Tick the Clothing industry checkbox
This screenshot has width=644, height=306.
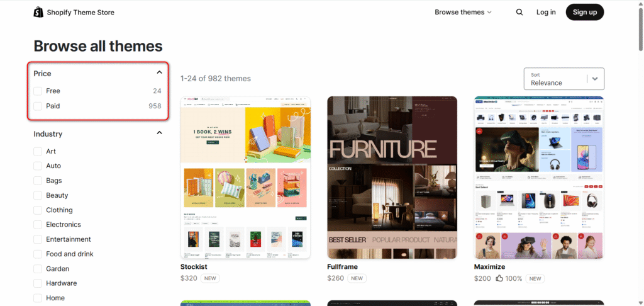pyautogui.click(x=38, y=210)
